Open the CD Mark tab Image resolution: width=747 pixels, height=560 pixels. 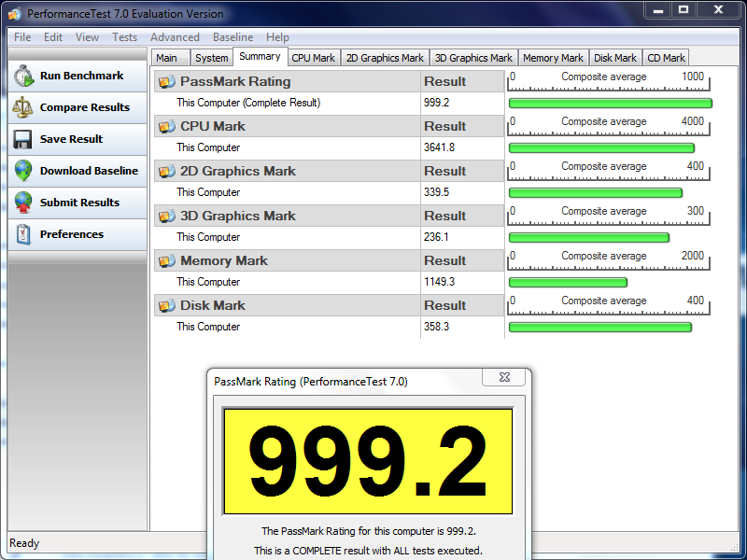point(666,58)
